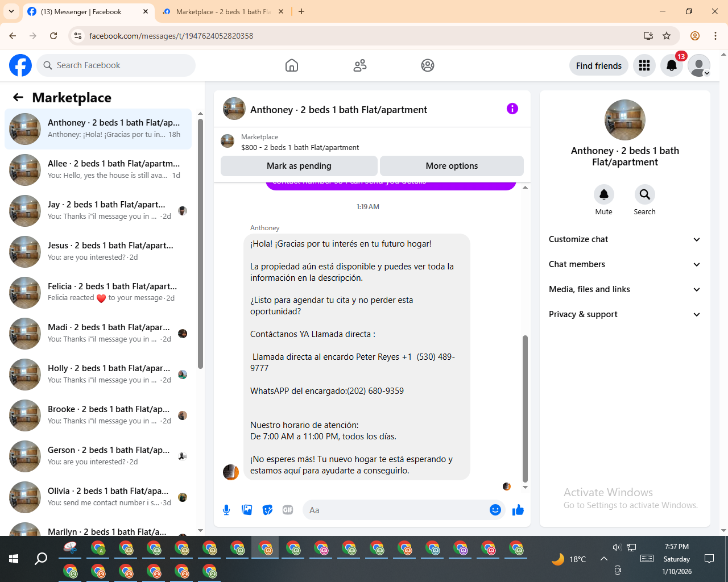Click the conversation list scrollbar

200,244
